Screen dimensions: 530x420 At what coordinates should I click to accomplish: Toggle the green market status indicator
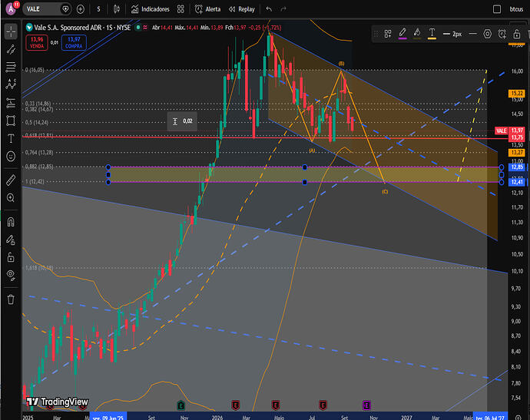point(138,28)
